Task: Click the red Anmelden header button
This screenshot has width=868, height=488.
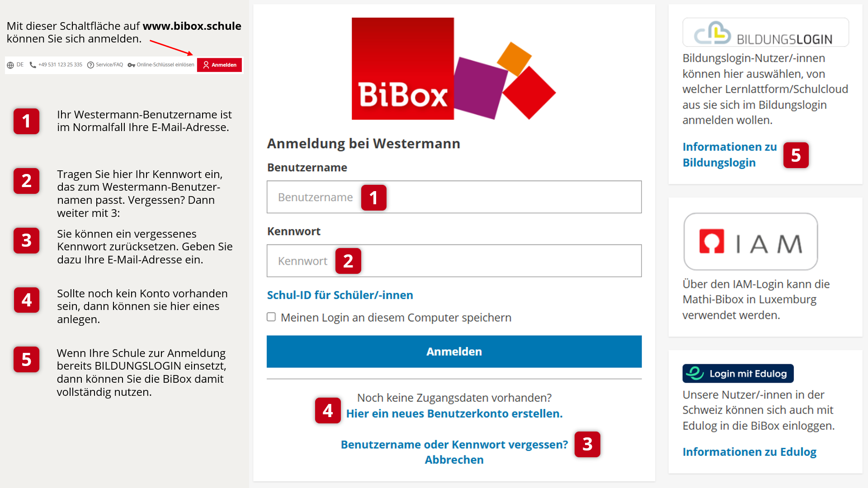Action: pos(219,65)
